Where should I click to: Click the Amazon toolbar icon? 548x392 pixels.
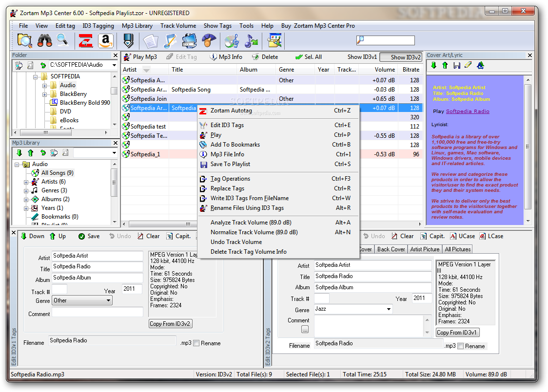tap(105, 41)
